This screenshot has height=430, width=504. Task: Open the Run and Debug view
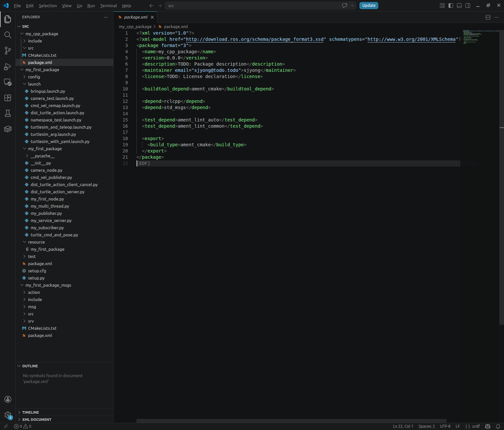click(x=8, y=66)
